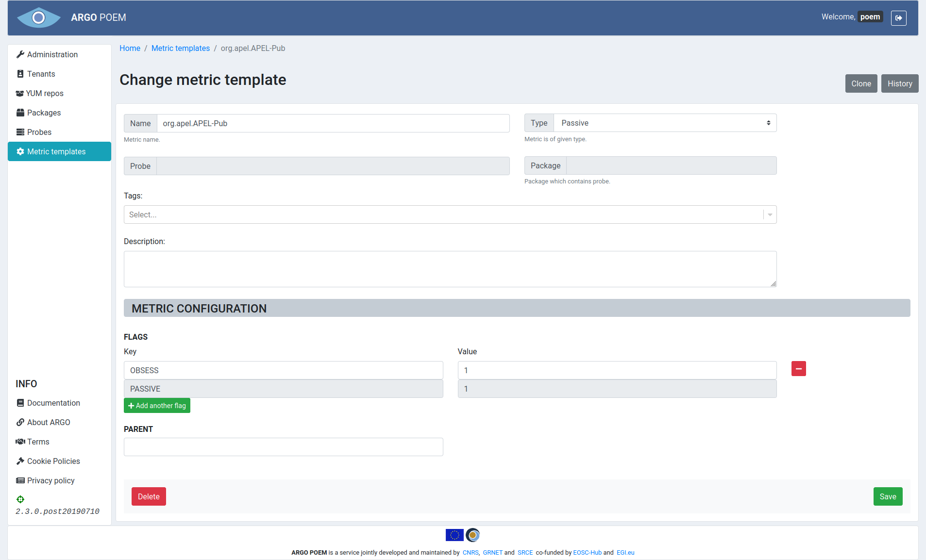Open the CNRS footer link
926x560 pixels.
coord(470,553)
